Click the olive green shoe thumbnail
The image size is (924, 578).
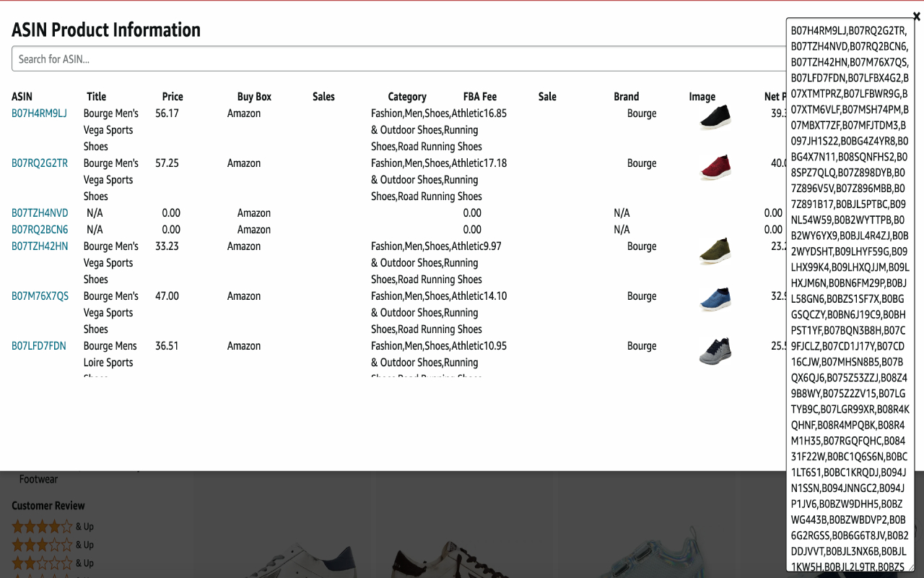tap(715, 251)
